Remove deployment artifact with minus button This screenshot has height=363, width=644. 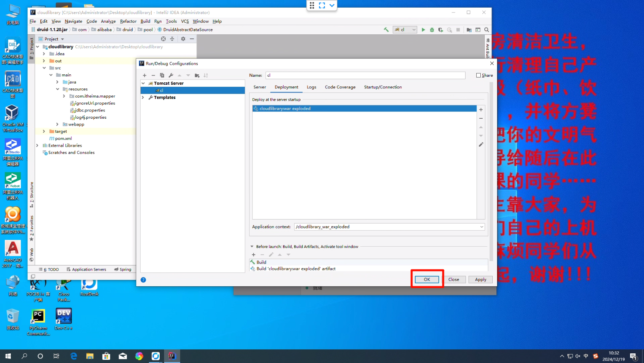click(481, 118)
